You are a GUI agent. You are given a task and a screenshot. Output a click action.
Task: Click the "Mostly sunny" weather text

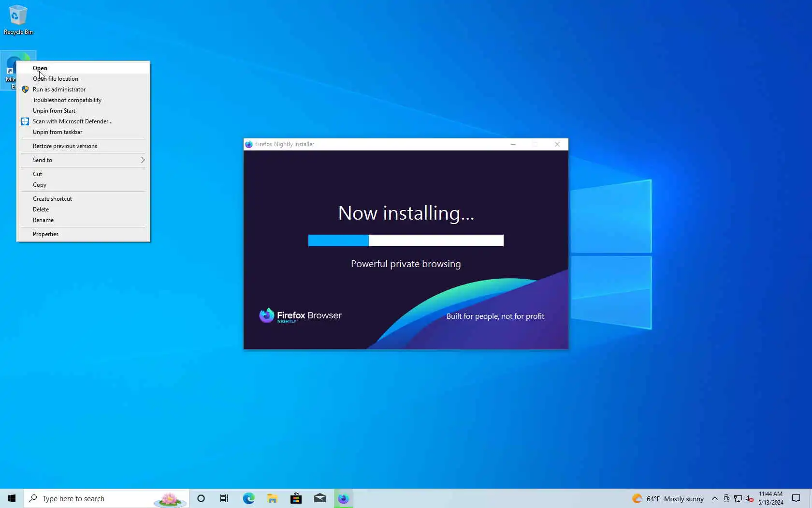click(683, 499)
